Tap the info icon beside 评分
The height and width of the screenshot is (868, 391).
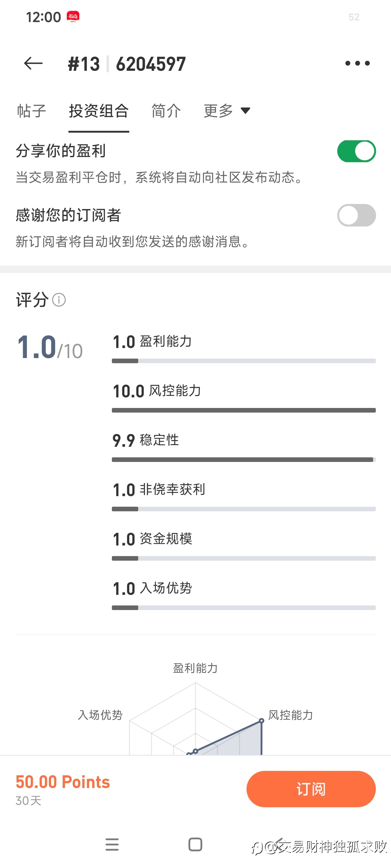click(59, 299)
